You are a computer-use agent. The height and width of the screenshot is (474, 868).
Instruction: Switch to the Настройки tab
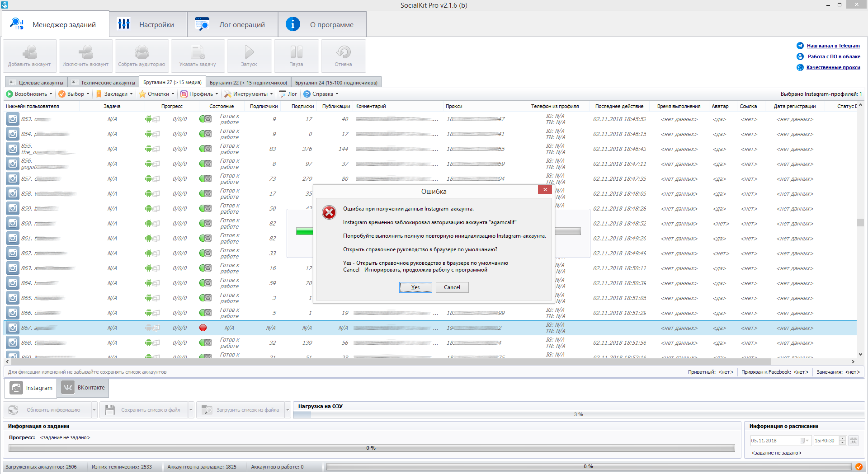148,24
